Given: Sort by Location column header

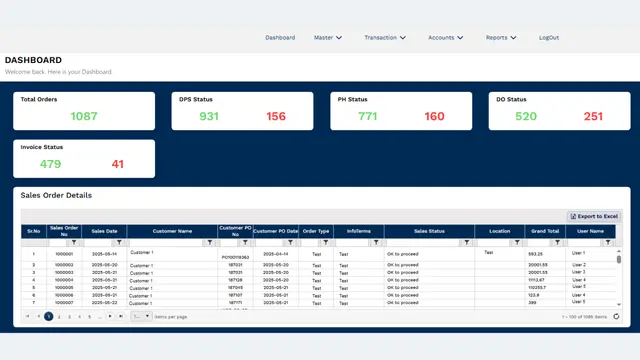Looking at the screenshot, I should [500, 231].
